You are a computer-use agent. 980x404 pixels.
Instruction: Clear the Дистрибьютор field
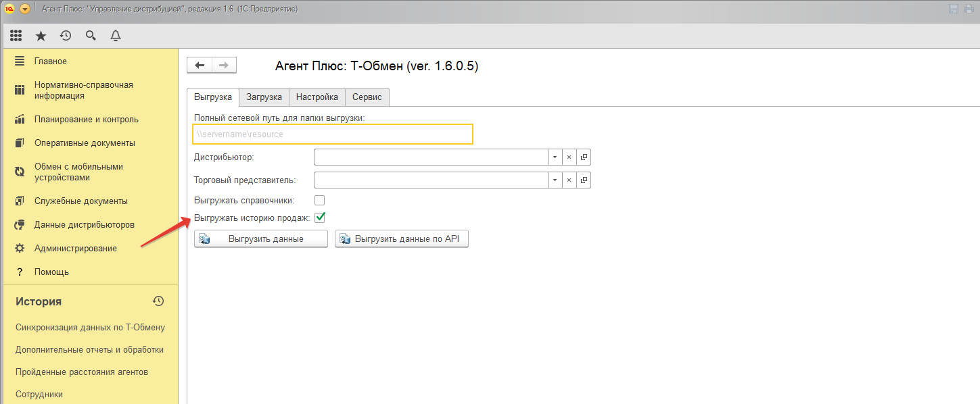(569, 157)
